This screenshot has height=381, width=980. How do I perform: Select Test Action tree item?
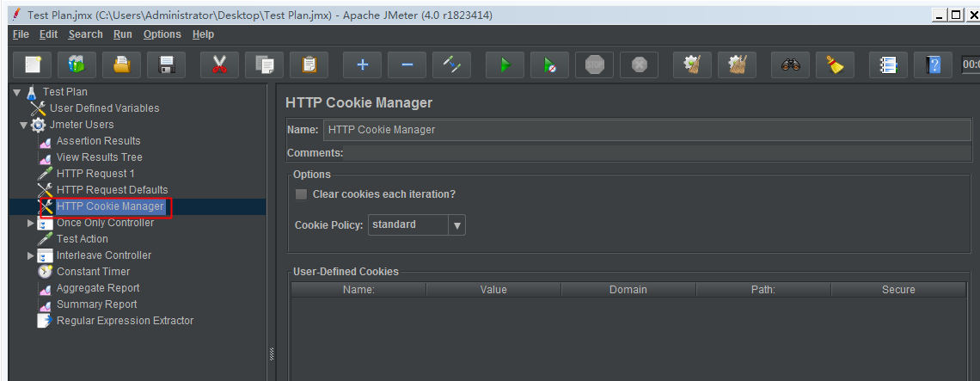[x=82, y=239]
